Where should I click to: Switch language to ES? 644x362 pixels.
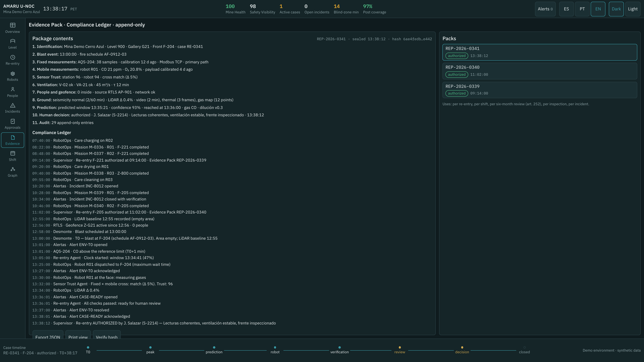pyautogui.click(x=566, y=9)
